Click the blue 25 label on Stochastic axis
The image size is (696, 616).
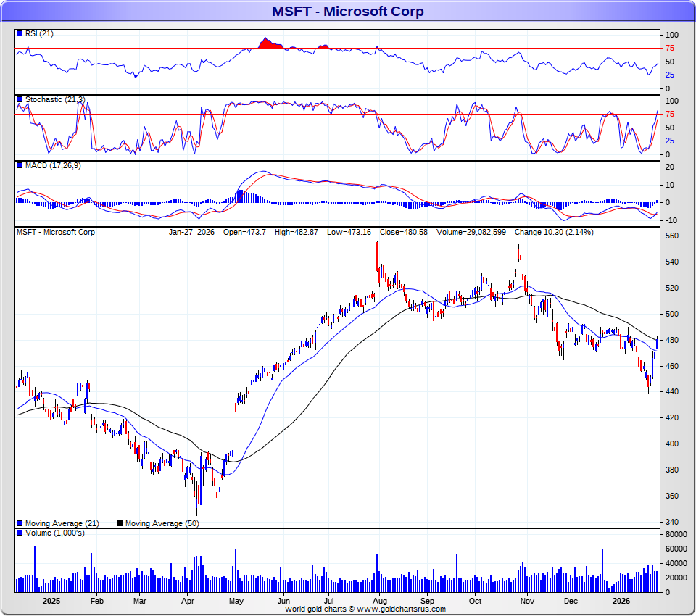pos(670,141)
